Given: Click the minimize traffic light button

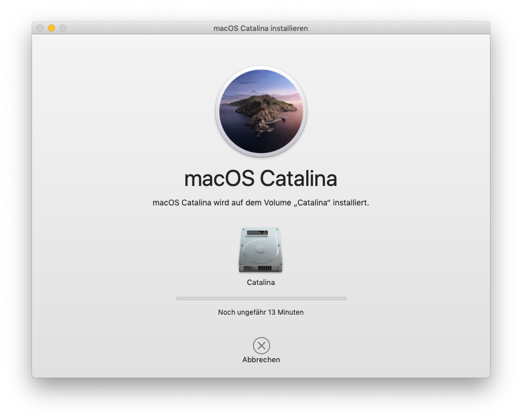Looking at the screenshot, I should 50,27.
